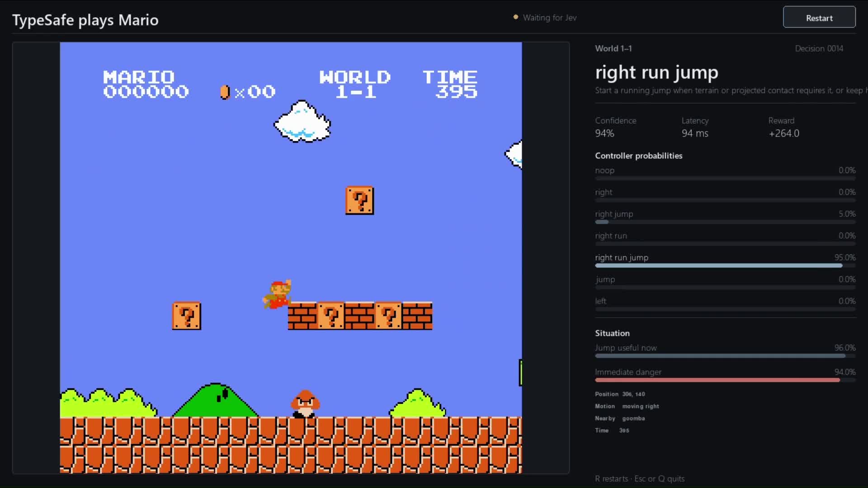The width and height of the screenshot is (868, 488).
Task: Click the Nearby goomba readout
Action: (633, 418)
